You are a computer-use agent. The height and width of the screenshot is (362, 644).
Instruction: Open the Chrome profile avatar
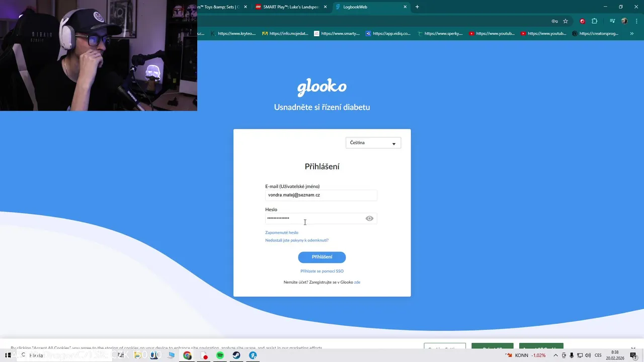coord(624,21)
